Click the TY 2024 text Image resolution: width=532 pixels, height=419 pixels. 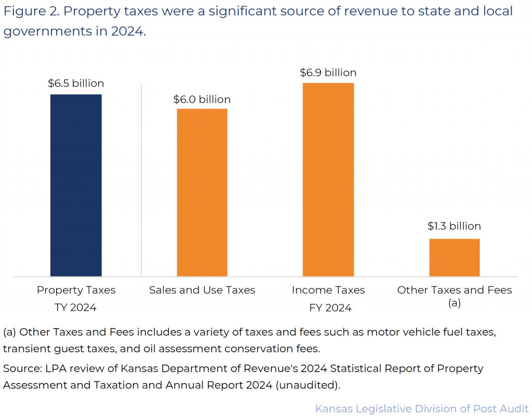(x=76, y=307)
